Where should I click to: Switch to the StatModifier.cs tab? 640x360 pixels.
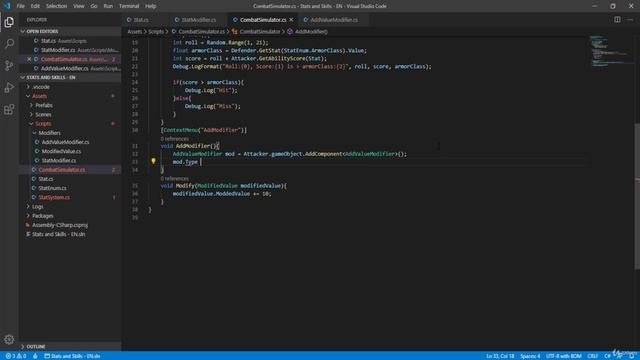pyautogui.click(x=198, y=20)
